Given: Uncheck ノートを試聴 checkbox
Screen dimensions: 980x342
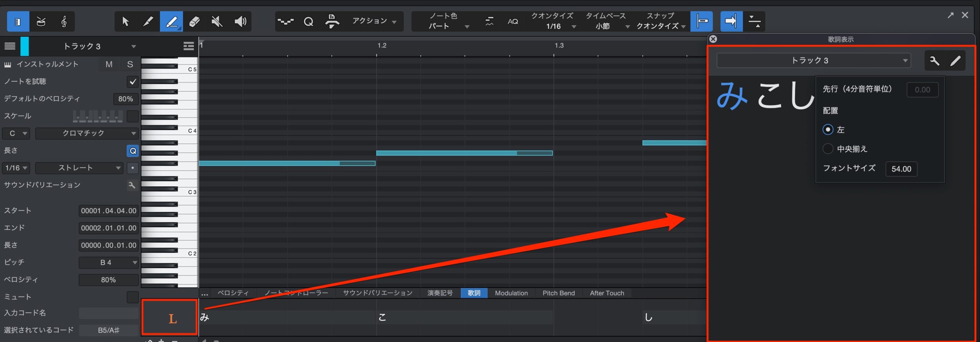Looking at the screenshot, I should (x=132, y=81).
